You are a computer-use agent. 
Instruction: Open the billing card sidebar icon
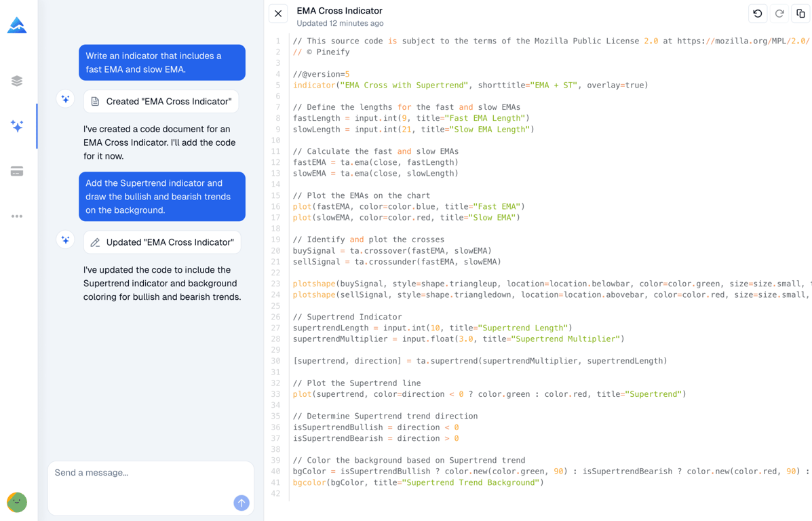[x=17, y=172]
